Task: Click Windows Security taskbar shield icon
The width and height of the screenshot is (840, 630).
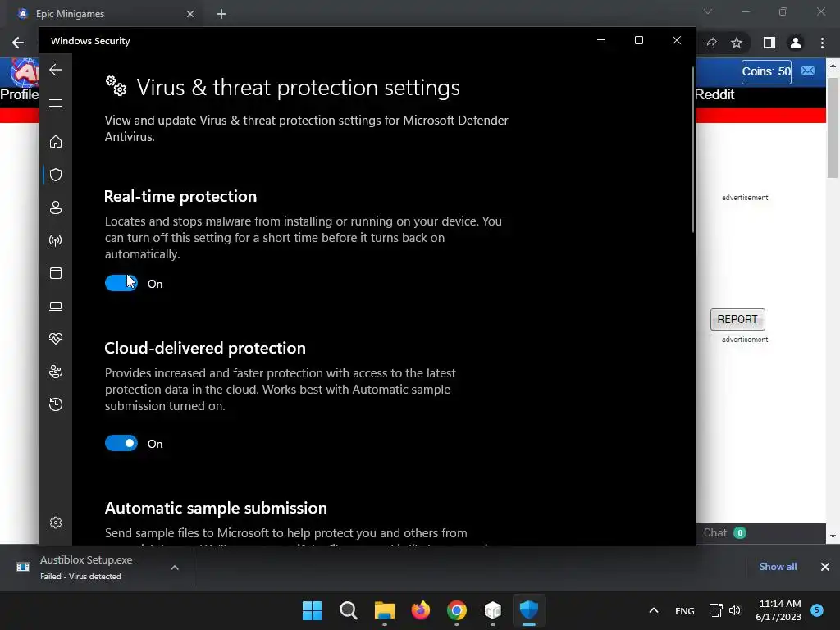Action: pos(529,610)
